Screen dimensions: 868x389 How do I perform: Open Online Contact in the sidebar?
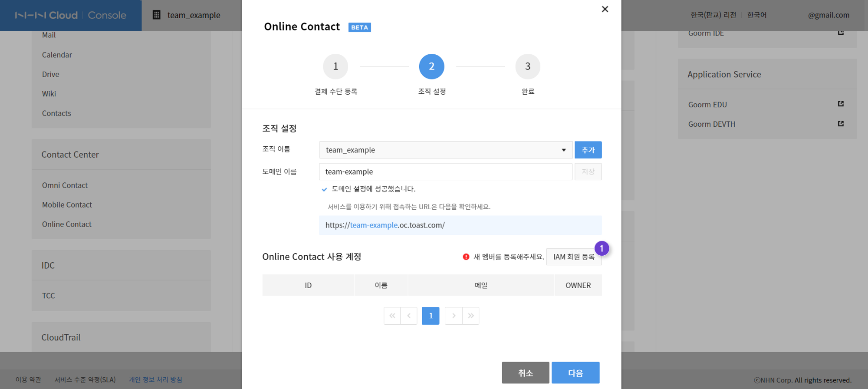(x=67, y=224)
